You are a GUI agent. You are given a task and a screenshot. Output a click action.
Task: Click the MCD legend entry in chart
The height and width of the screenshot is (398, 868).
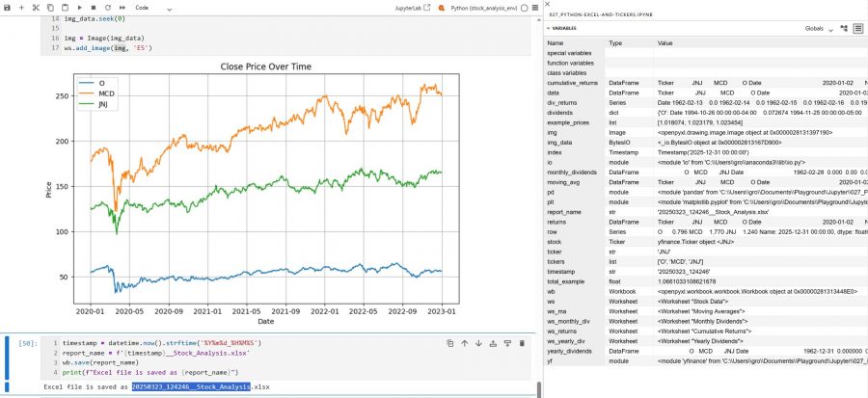[96, 93]
